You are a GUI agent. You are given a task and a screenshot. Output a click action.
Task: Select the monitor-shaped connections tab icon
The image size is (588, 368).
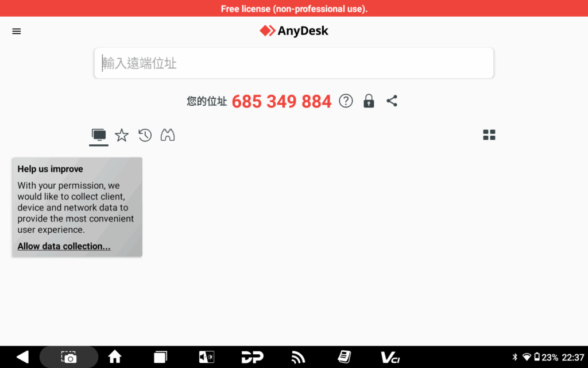(x=98, y=135)
